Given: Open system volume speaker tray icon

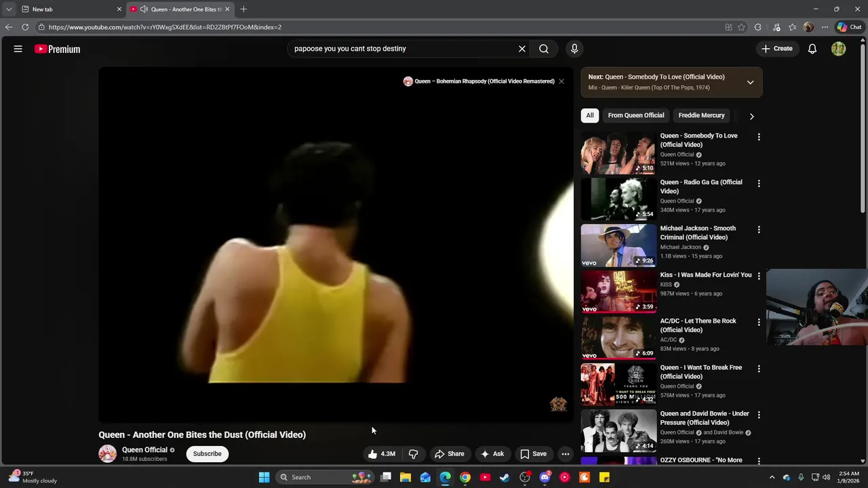Looking at the screenshot, I should (x=827, y=477).
